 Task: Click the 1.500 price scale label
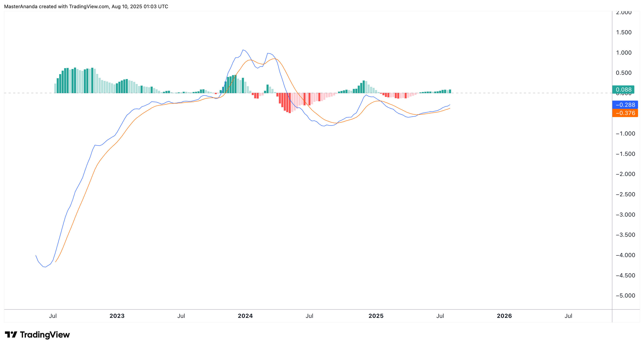624,32
